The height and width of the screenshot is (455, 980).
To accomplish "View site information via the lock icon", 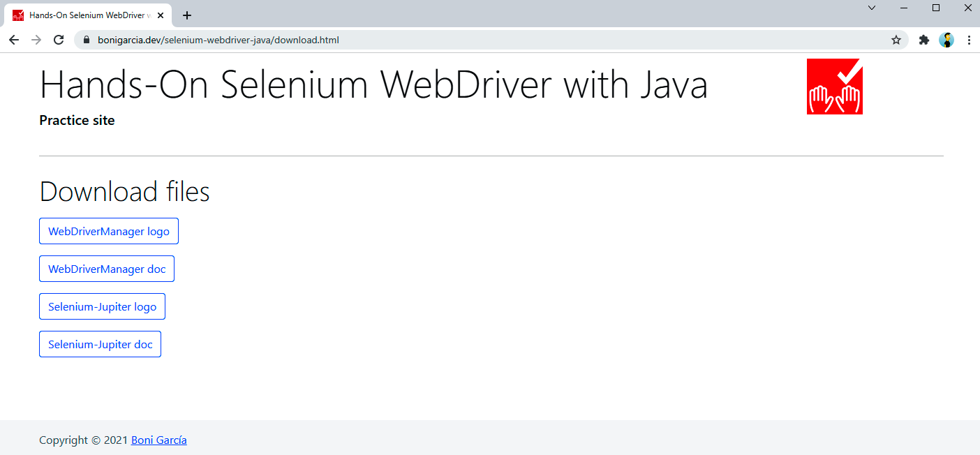I will pyautogui.click(x=87, y=40).
